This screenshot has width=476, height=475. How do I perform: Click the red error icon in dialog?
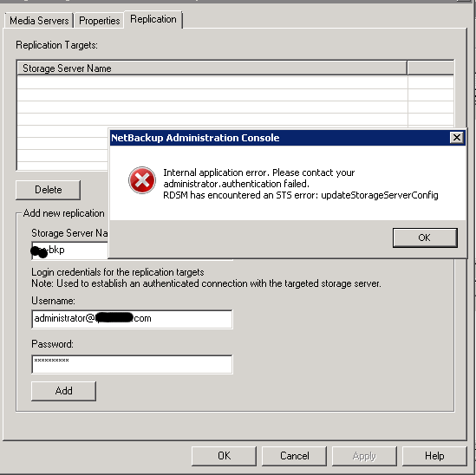pyautogui.click(x=142, y=180)
